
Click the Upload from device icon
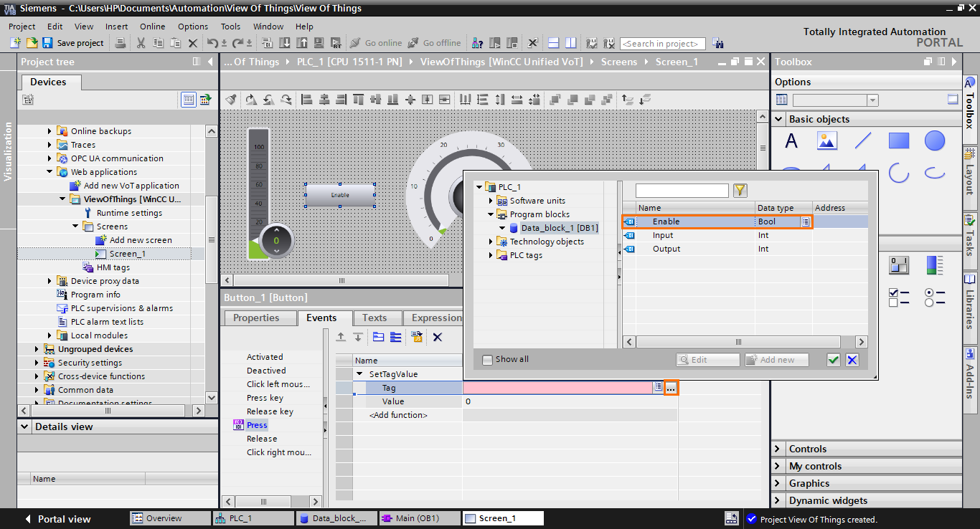301,43
